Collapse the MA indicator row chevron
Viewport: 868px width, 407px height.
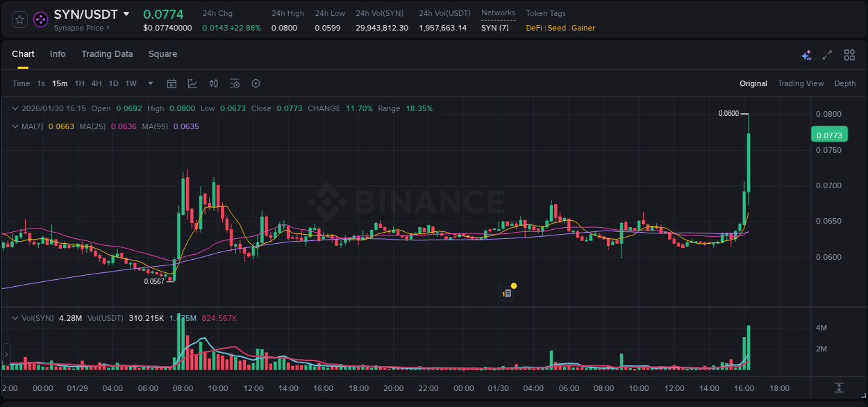tap(15, 127)
